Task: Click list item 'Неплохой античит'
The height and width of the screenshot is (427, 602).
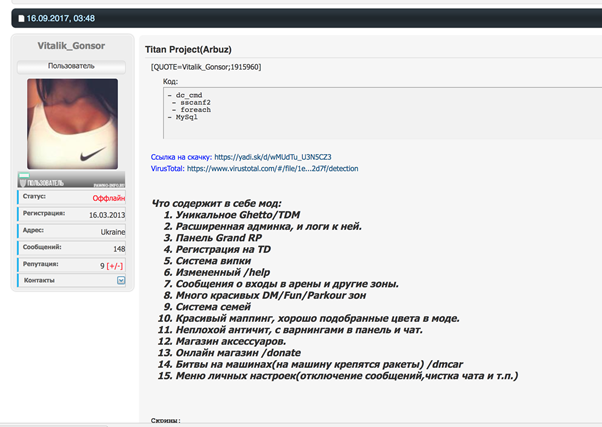Action: coord(299,330)
